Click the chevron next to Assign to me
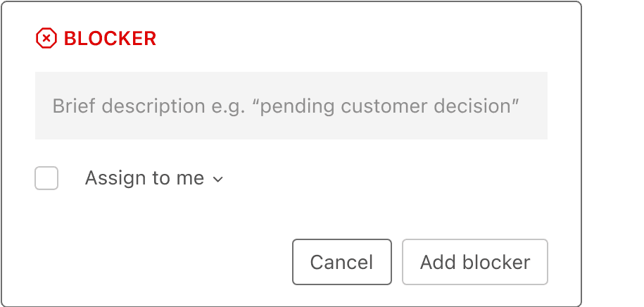Viewport: 644px width, 307px height. pyautogui.click(x=217, y=180)
